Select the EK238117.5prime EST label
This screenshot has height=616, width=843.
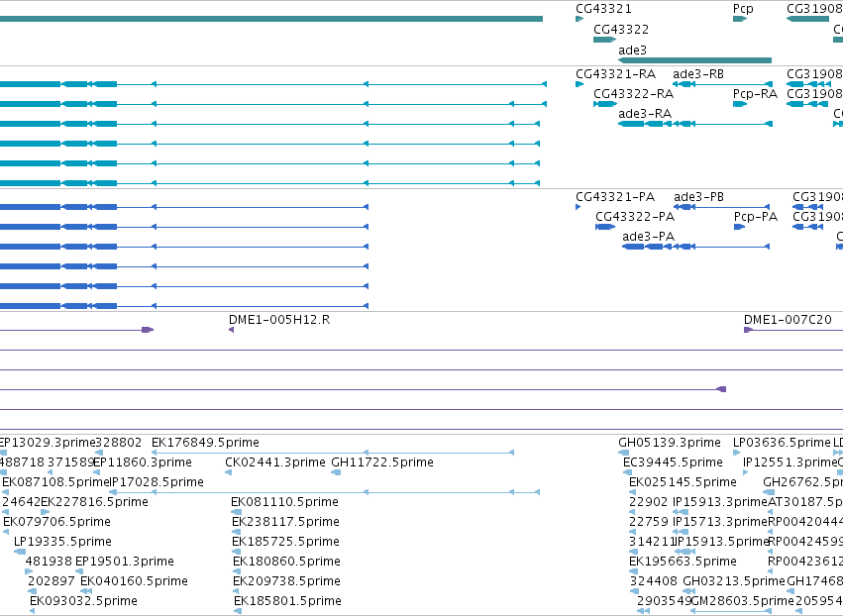285,522
